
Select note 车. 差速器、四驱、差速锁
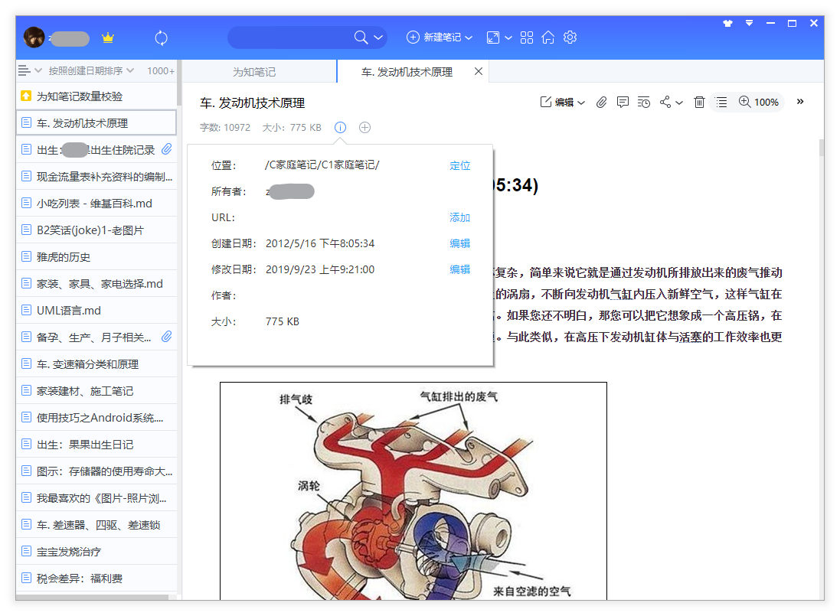click(96, 524)
